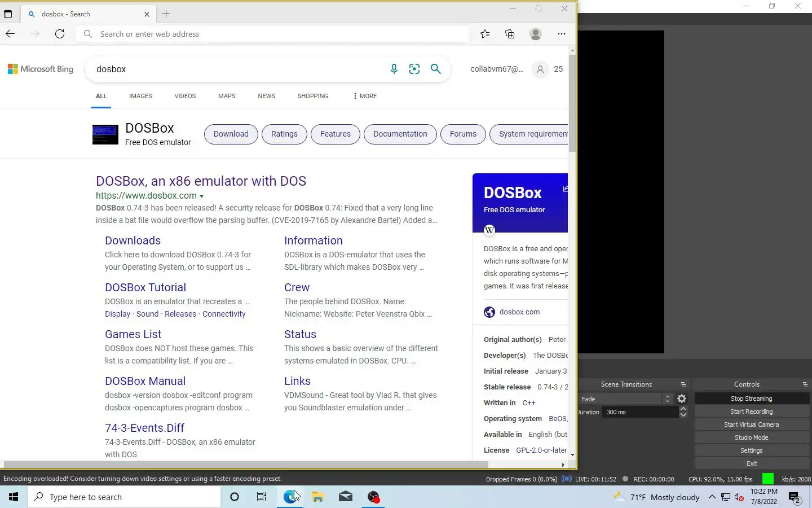Click Start Virtual Camera in OBS
Image resolution: width=812 pixels, height=508 pixels.
pos(751,424)
